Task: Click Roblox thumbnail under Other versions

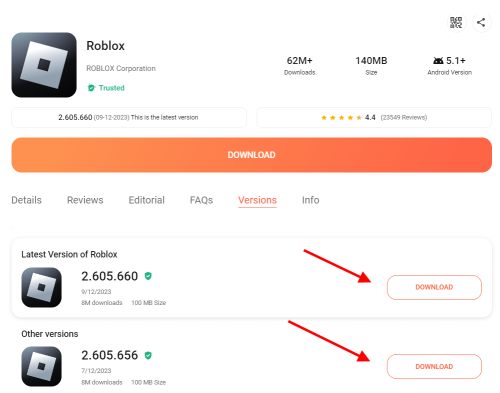Action: tap(42, 366)
